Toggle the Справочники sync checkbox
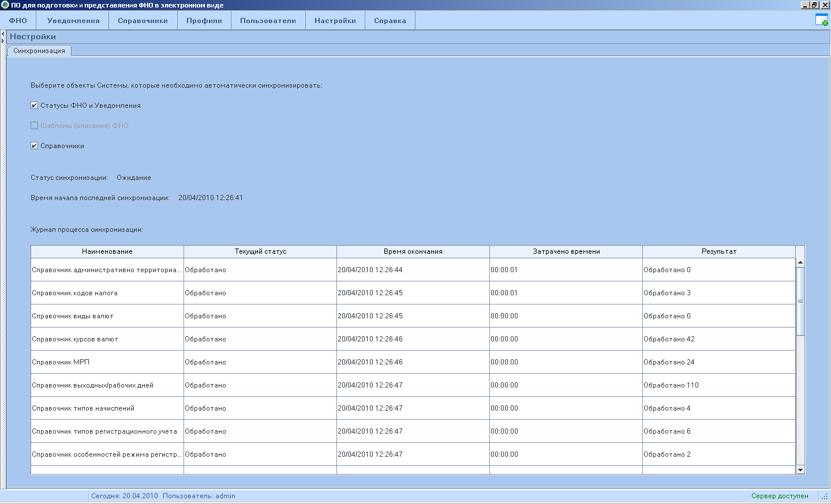The height and width of the screenshot is (504, 831). tap(35, 146)
